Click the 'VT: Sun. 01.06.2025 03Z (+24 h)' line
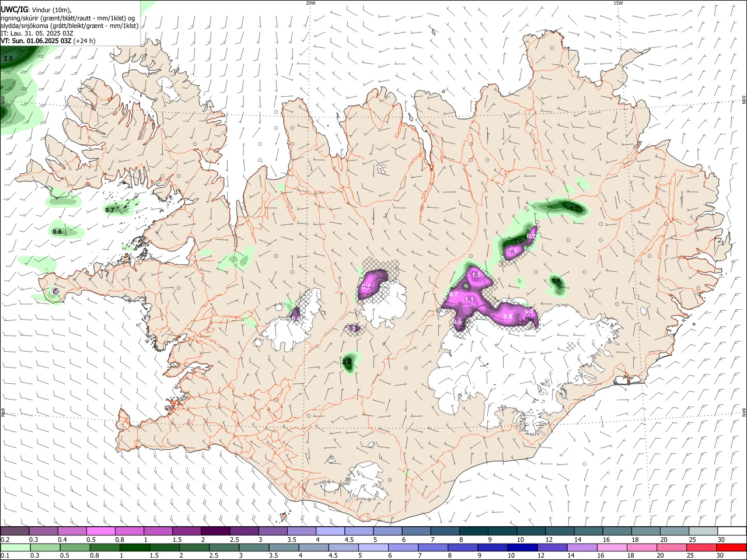The height and width of the screenshot is (560, 747). coord(48,41)
